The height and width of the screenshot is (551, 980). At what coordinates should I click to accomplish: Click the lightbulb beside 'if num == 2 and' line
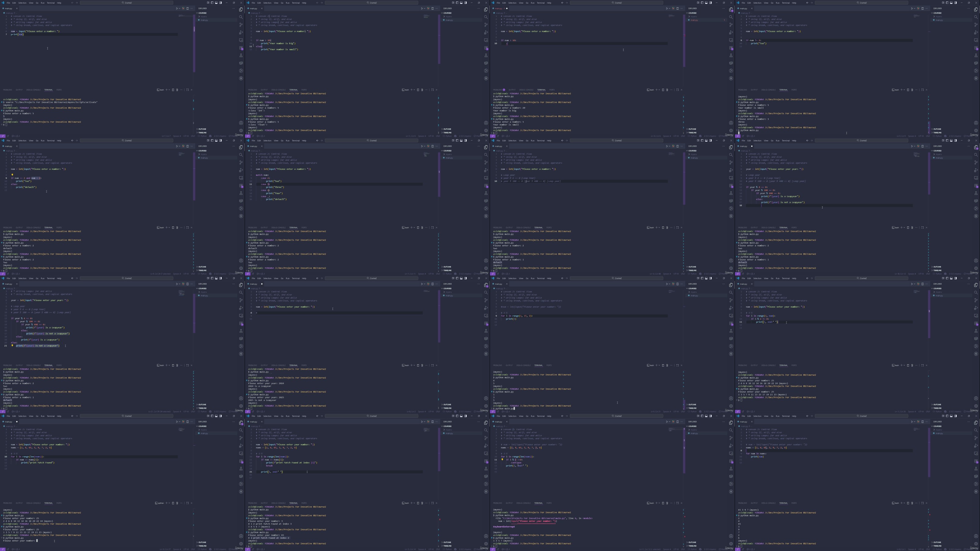click(12, 175)
